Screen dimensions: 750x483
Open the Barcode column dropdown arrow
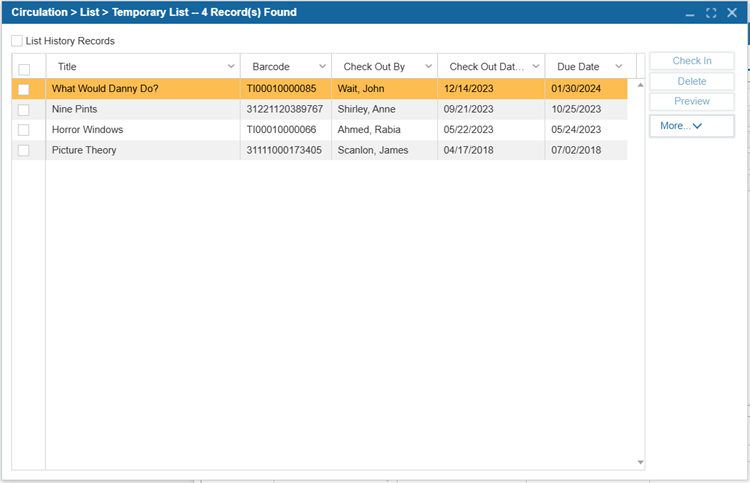(322, 66)
